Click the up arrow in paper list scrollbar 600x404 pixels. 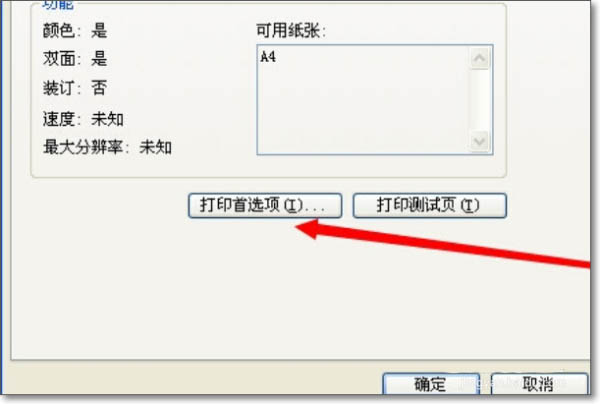[x=479, y=59]
